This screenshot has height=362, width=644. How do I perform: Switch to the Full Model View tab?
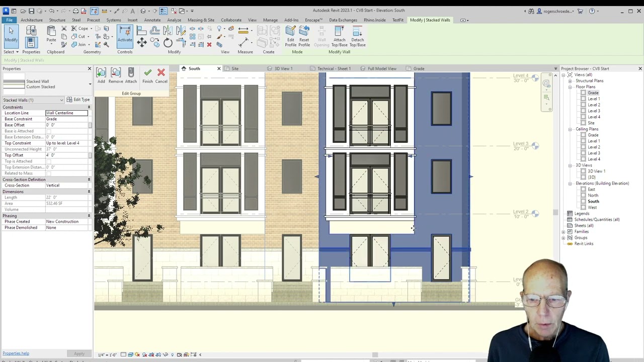[382, 68]
